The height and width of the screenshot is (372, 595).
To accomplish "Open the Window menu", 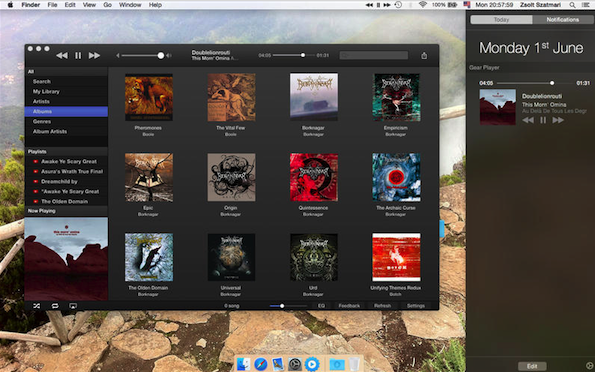I will (130, 5).
